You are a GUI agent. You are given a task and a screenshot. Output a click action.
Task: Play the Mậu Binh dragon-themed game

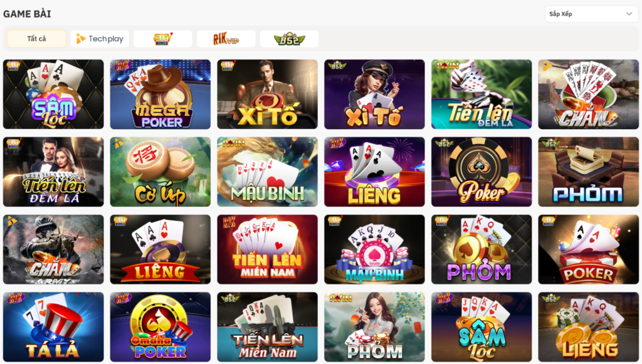[267, 172]
